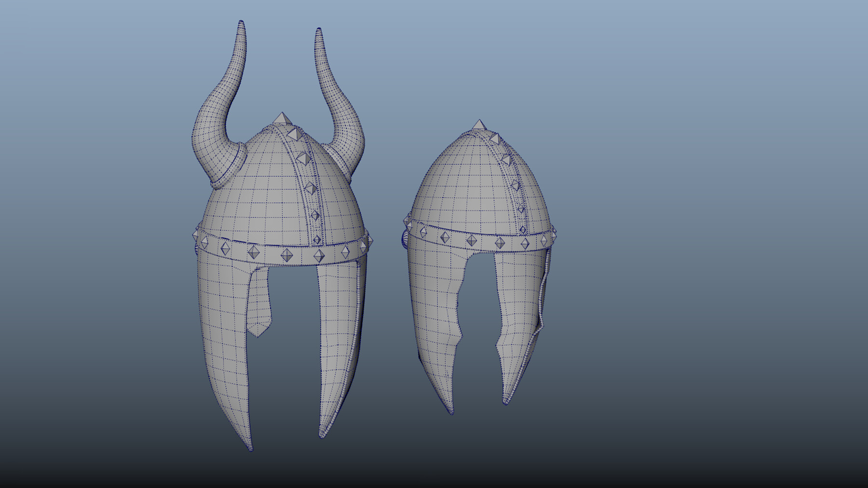Click the right horn of the horned helmet

338,96
